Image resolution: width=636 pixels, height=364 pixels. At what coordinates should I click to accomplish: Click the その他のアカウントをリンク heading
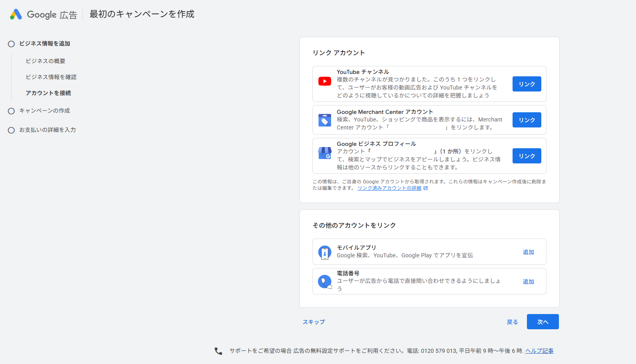pyautogui.click(x=354, y=225)
